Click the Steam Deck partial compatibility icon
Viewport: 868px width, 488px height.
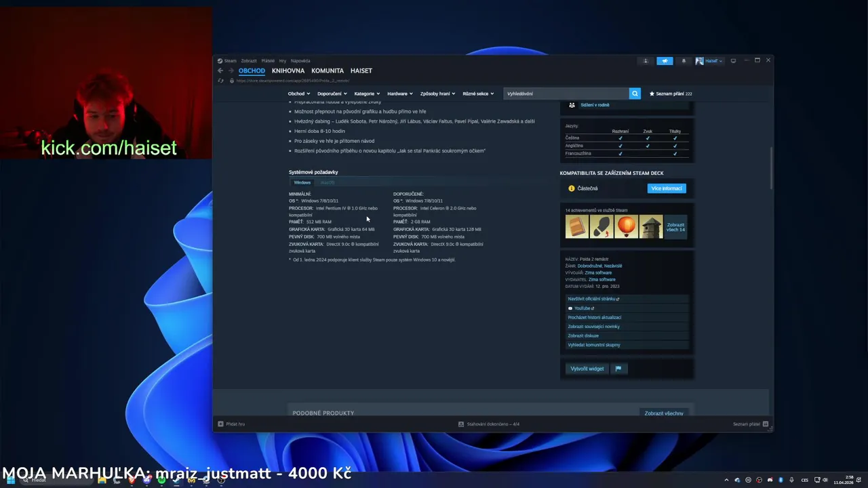pyautogui.click(x=572, y=188)
